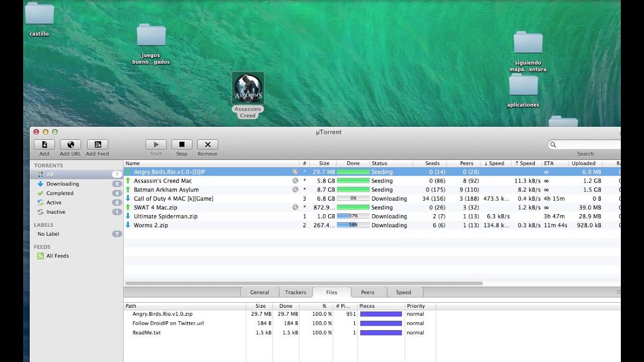644x362 pixels.
Task: Select the SWAT 4 Mac.zip torrent
Action: coord(372,207)
